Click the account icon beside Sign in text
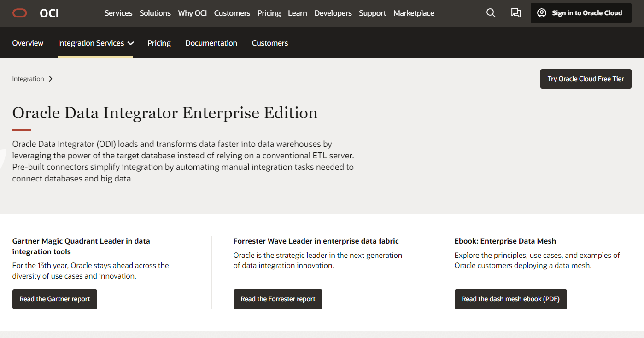 pyautogui.click(x=541, y=12)
